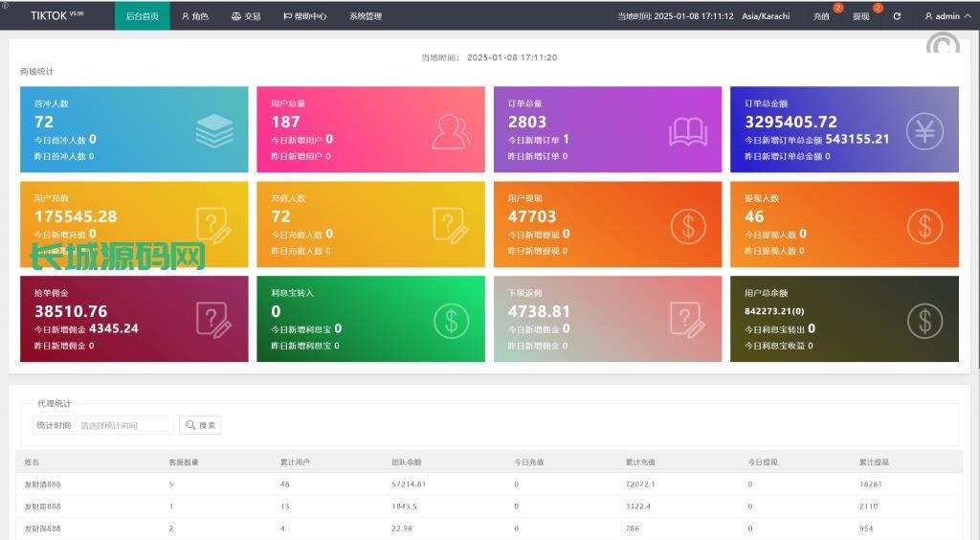Click the stacked layers icon on 首冲人数 card
The height and width of the screenshot is (540, 980).
(x=214, y=131)
